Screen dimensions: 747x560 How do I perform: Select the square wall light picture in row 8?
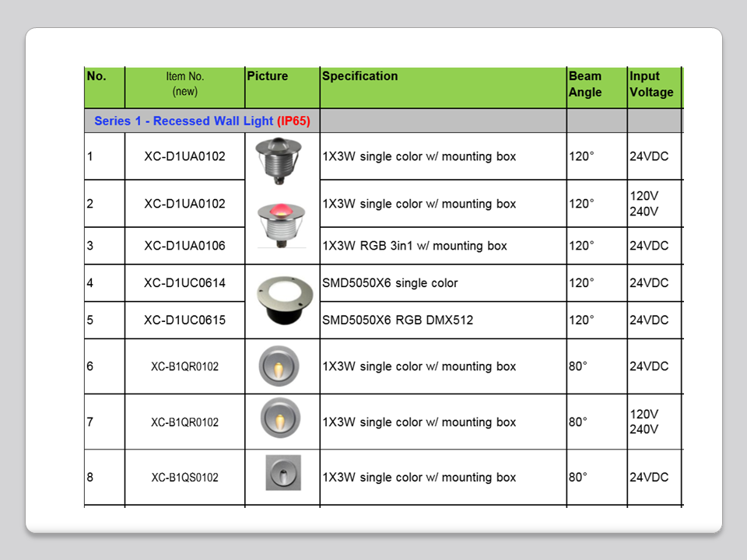pyautogui.click(x=282, y=472)
